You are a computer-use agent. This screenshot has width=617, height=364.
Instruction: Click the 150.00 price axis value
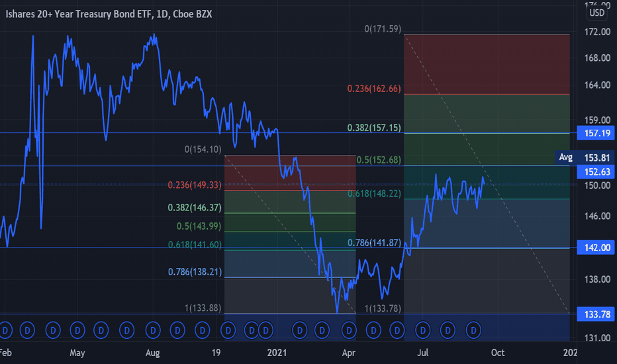tap(597, 185)
